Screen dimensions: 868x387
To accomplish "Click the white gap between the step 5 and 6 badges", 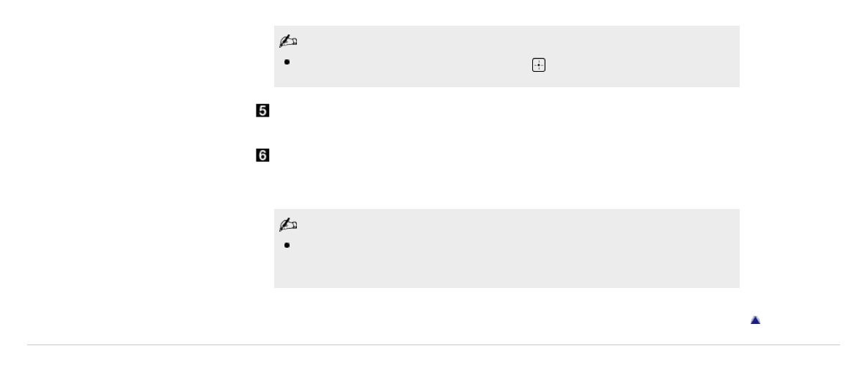I will tap(263, 134).
